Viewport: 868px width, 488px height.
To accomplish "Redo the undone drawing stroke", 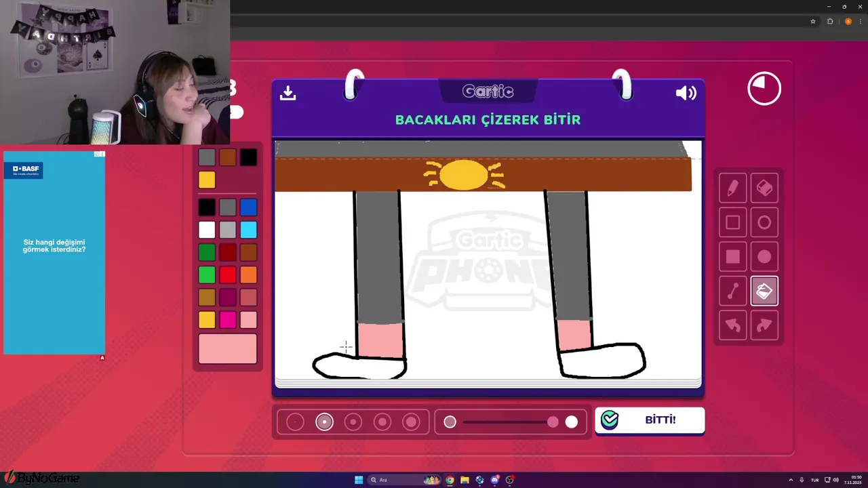I will 764,325.
